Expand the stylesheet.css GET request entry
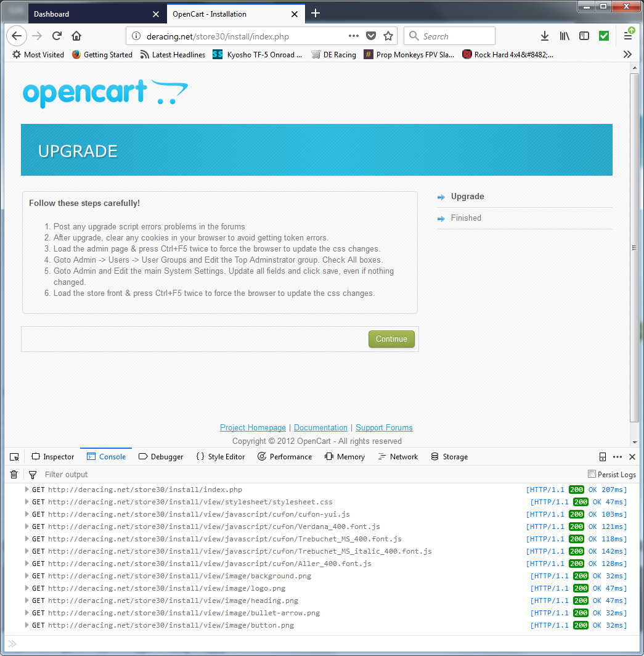The width and height of the screenshot is (644, 656). pyautogui.click(x=26, y=502)
